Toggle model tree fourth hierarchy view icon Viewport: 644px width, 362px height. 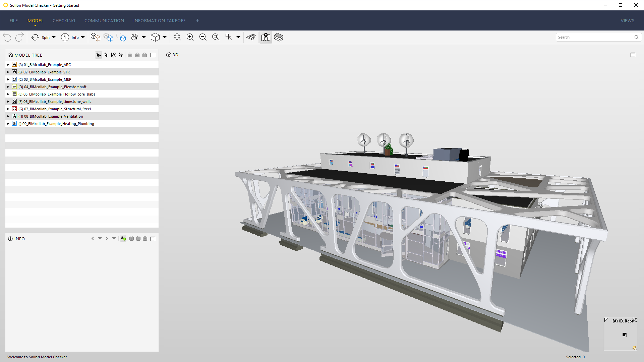click(x=121, y=55)
